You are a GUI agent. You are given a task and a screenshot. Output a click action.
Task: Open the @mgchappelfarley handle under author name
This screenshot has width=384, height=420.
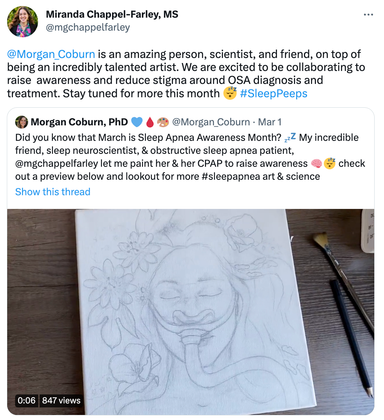(x=88, y=27)
